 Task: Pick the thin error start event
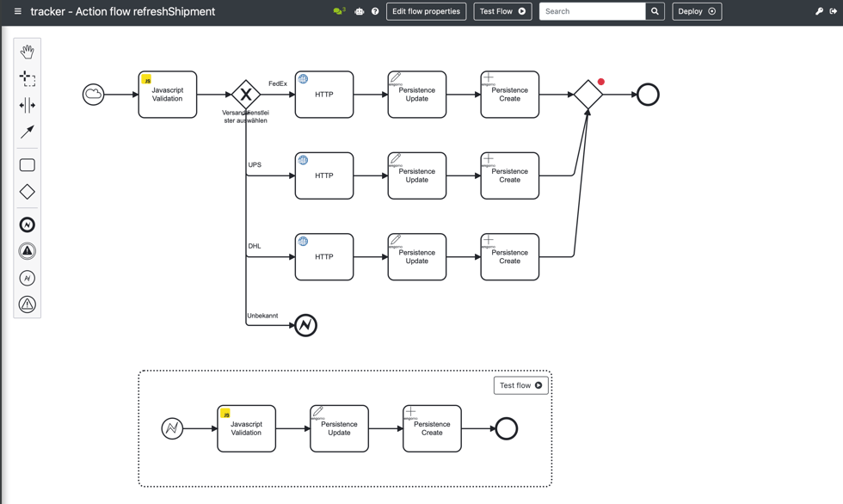[x=28, y=278]
